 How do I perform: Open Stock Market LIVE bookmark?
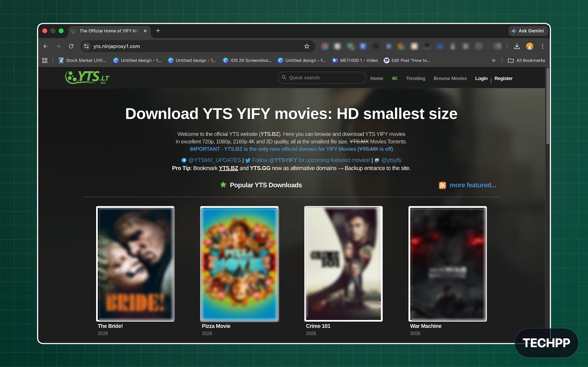pos(82,60)
